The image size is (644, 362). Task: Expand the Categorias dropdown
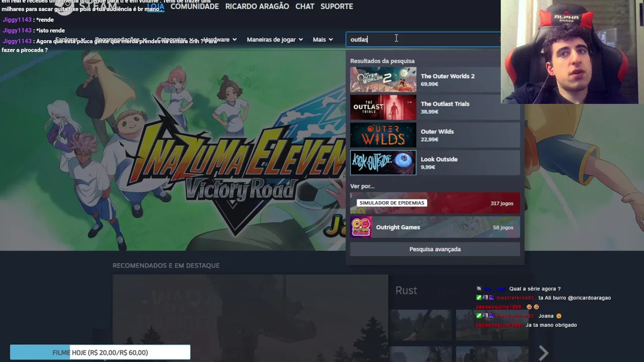(175, 39)
